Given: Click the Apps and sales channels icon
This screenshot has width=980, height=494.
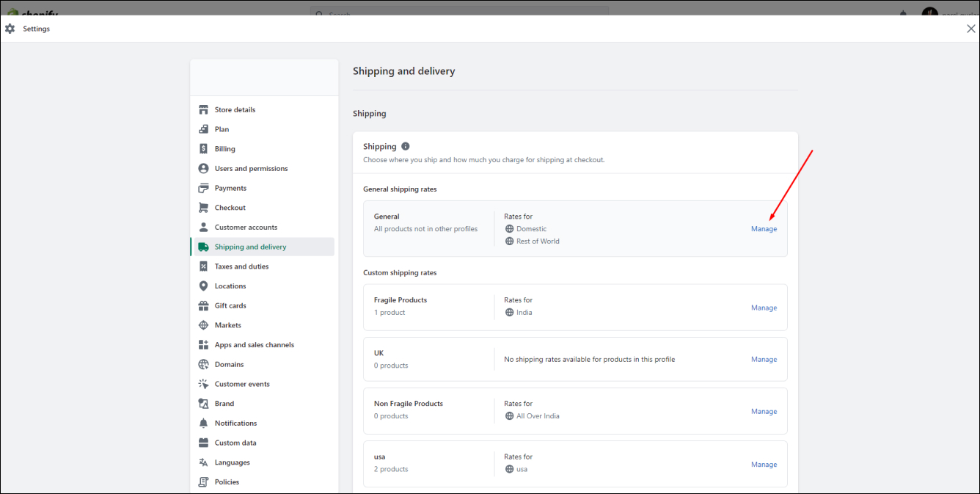Looking at the screenshot, I should click(204, 345).
